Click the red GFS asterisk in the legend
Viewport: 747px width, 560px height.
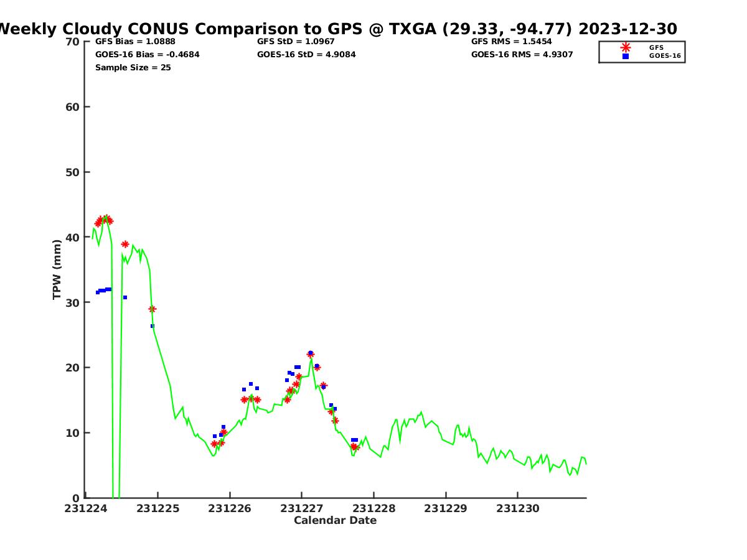pos(625,47)
